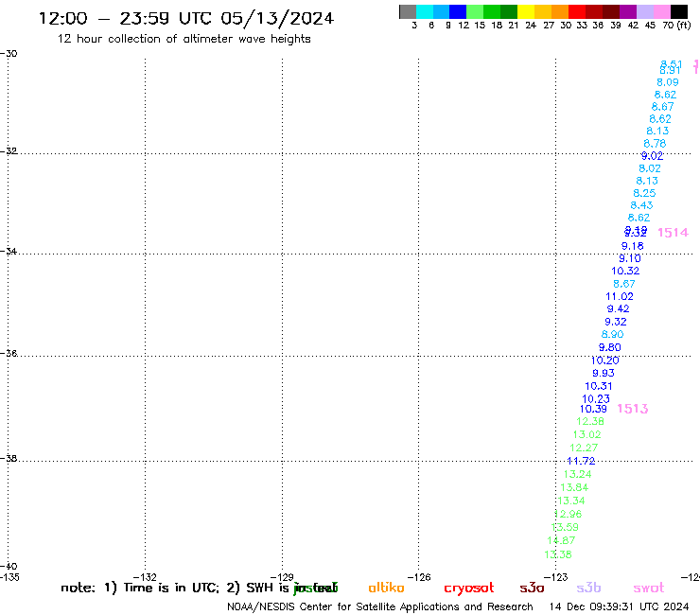Choose the green reading 14.87

561,540
